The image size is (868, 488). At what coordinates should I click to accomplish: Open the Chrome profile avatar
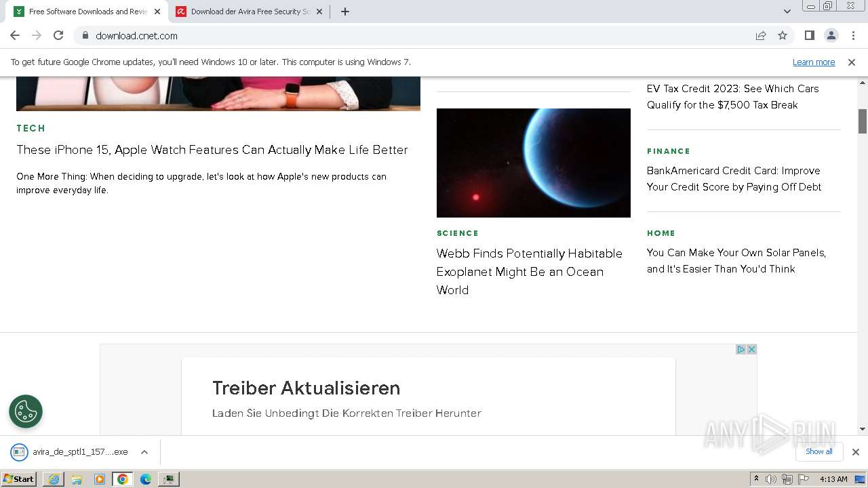pos(831,35)
